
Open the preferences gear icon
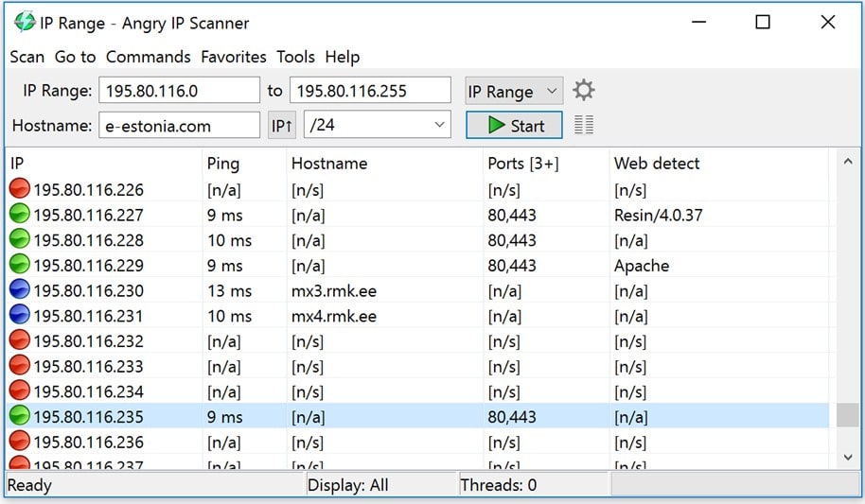(583, 90)
